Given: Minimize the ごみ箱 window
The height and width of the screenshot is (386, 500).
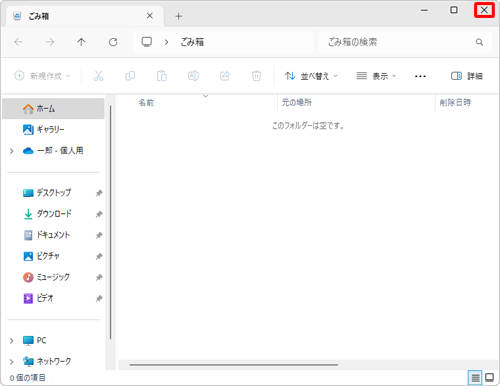Looking at the screenshot, I should coord(424,10).
